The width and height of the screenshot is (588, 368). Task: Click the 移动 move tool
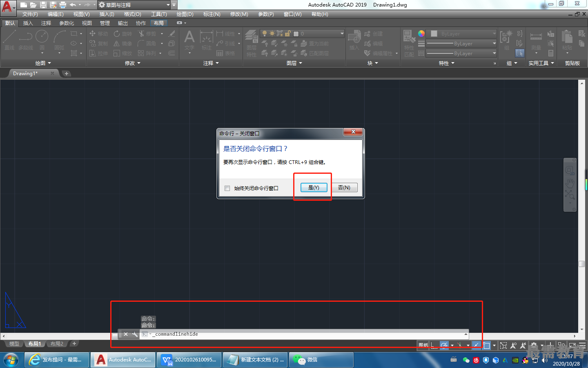pos(98,34)
